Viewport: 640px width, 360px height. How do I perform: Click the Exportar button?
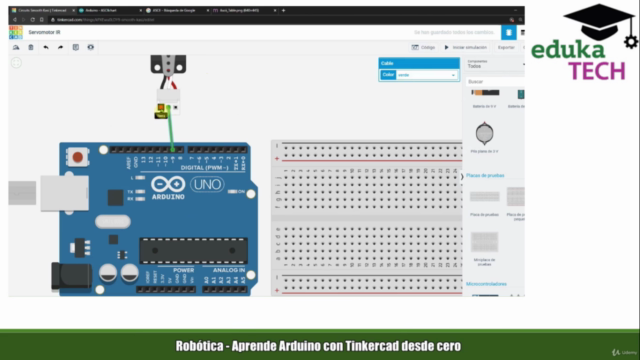coord(506,47)
